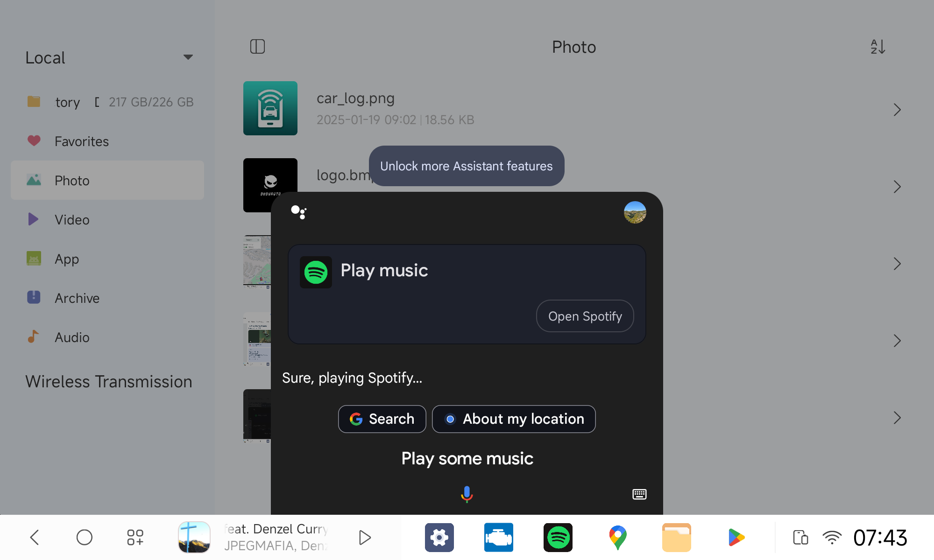Tap the current song album art
The width and height of the screenshot is (934, 560).
point(193,537)
